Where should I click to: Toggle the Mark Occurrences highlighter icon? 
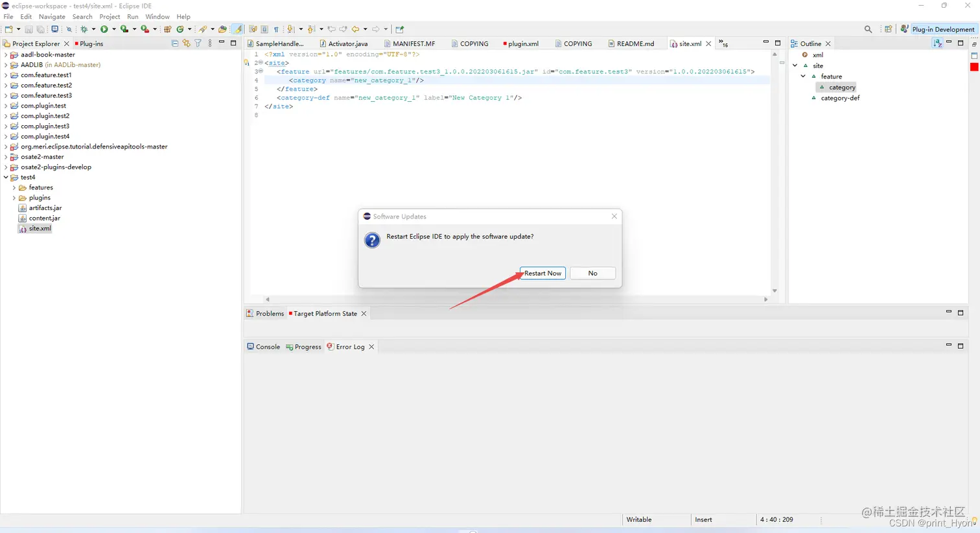pos(238,29)
